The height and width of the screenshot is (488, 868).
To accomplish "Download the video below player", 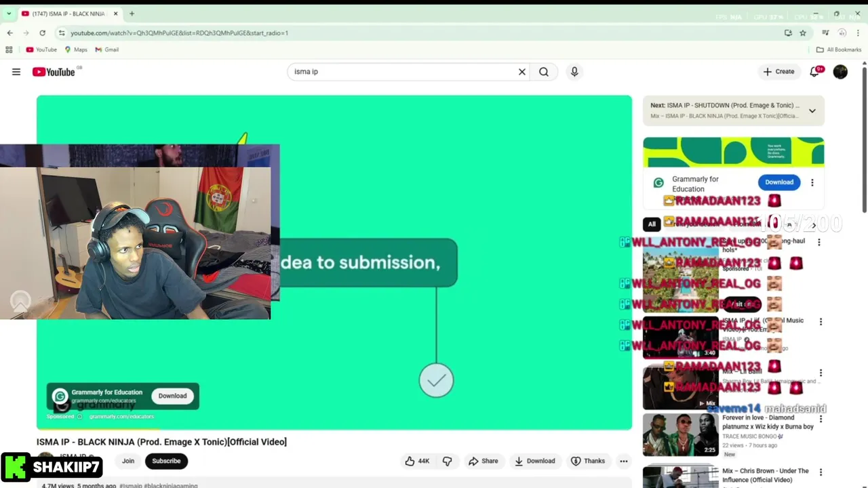I will [x=535, y=461].
